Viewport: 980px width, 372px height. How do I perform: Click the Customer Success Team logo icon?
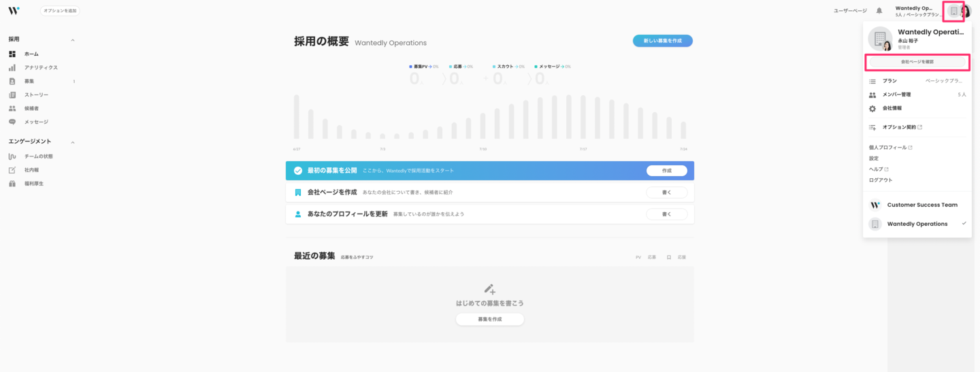[875, 205]
